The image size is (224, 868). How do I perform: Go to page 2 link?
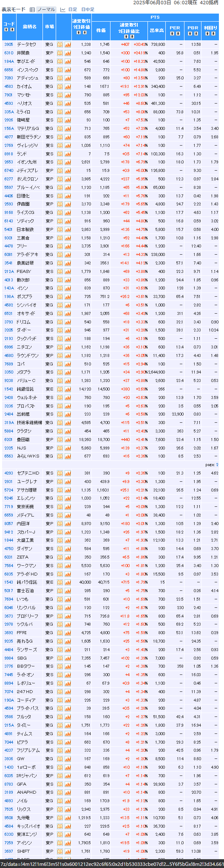(x=217, y=465)
